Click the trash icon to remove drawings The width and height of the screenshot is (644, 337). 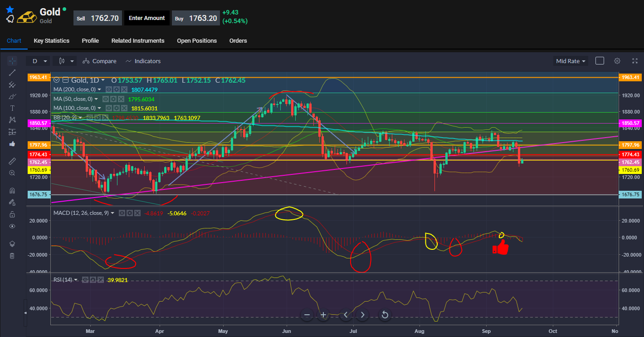pos(12,256)
